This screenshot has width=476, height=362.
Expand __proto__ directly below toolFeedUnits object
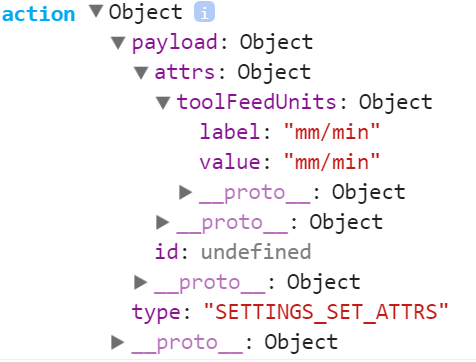(x=163, y=222)
